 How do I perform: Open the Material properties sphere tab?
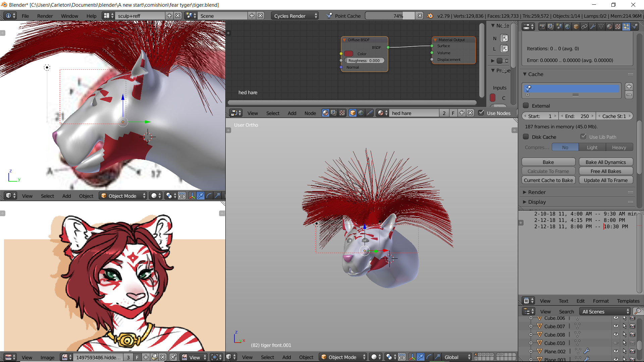click(x=609, y=27)
